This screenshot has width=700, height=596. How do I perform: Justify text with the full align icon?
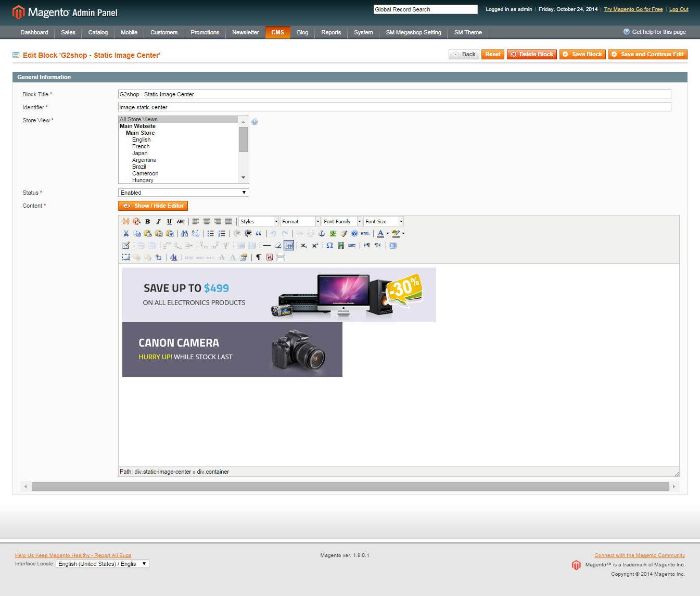(228, 222)
